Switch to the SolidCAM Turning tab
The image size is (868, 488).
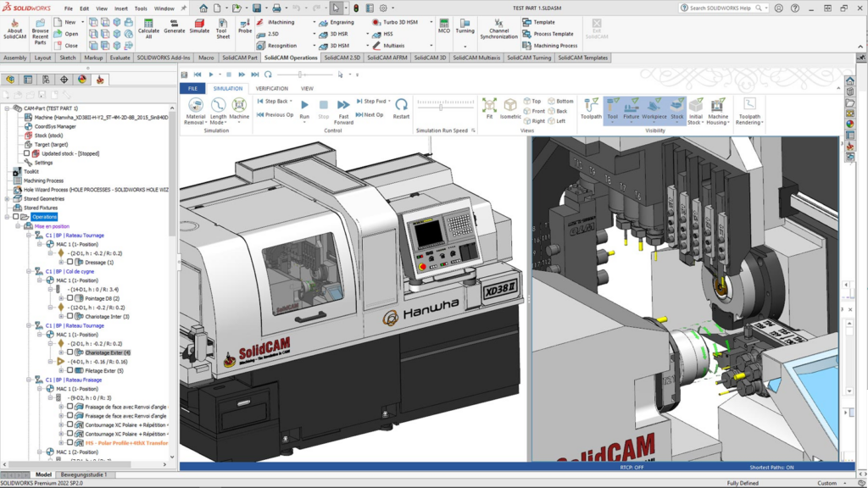pos(529,58)
